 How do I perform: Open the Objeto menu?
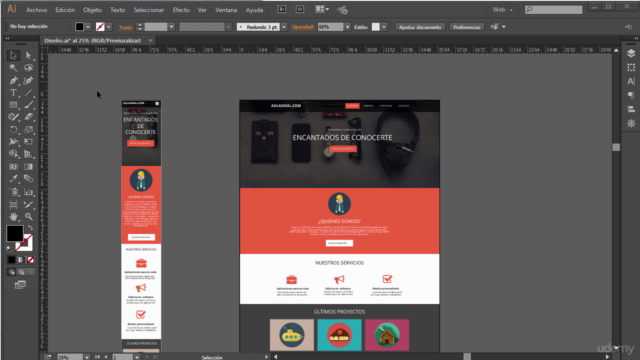pos(92,9)
